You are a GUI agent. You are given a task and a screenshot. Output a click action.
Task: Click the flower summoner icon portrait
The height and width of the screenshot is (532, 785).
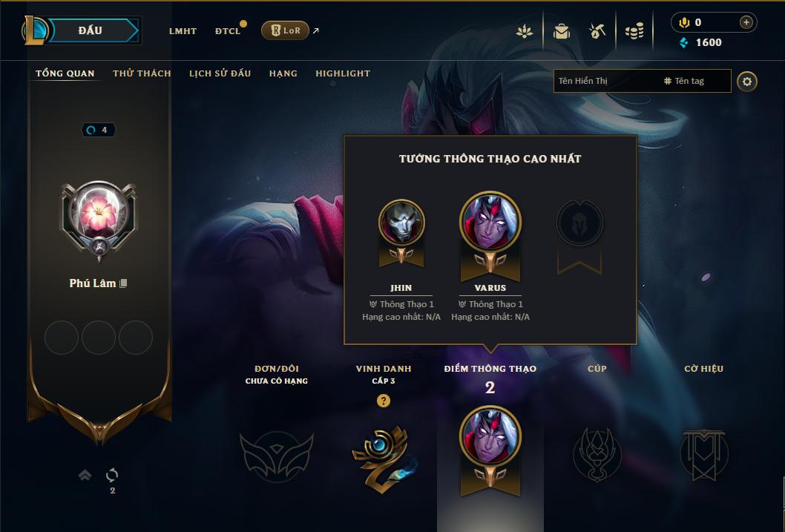pos(99,215)
